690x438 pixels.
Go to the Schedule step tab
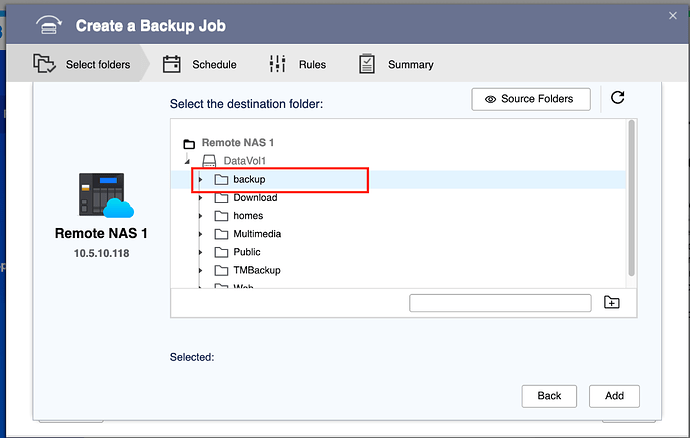[x=201, y=65]
